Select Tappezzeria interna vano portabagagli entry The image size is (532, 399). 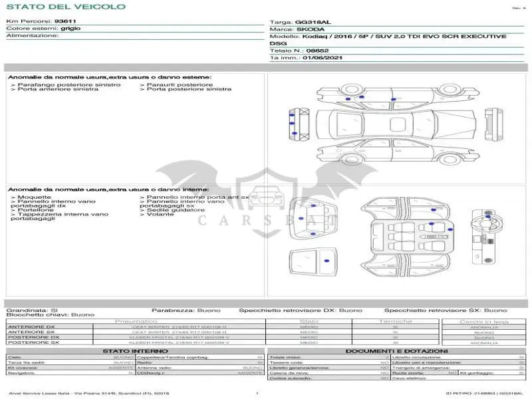pyautogui.click(x=59, y=217)
